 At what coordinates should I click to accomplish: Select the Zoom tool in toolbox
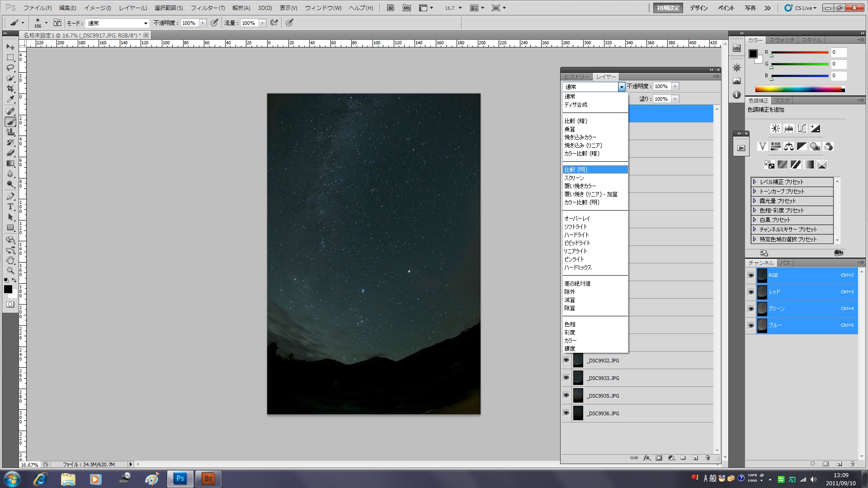click(10, 271)
